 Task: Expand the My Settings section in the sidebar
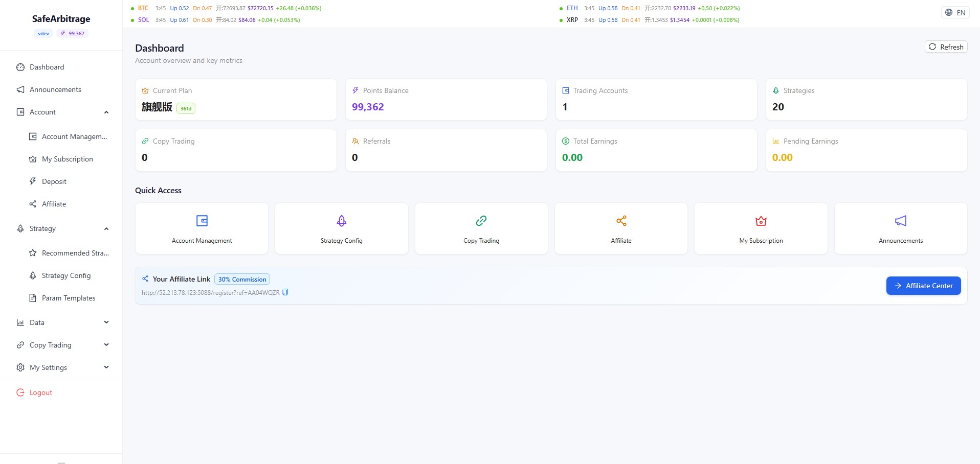(x=106, y=367)
